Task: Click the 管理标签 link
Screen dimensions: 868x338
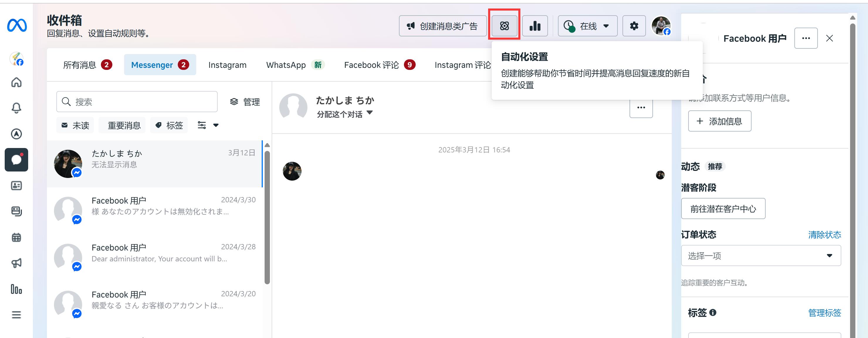Action: (825, 313)
